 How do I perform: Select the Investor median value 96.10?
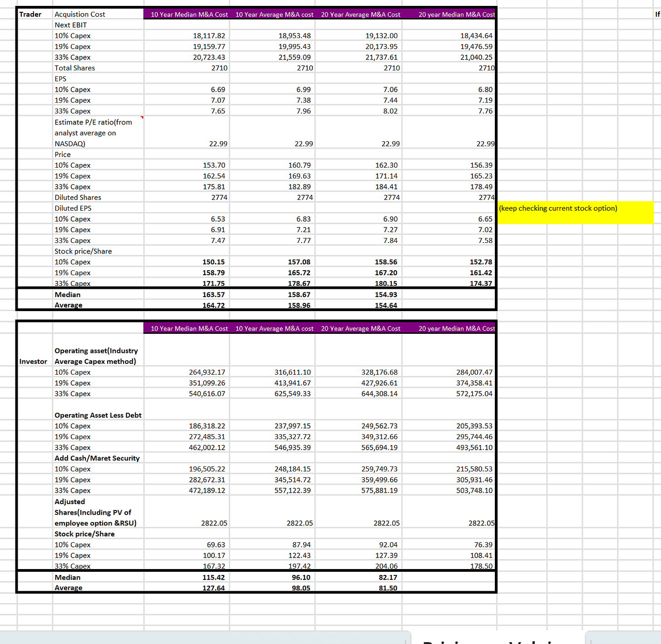(301, 577)
